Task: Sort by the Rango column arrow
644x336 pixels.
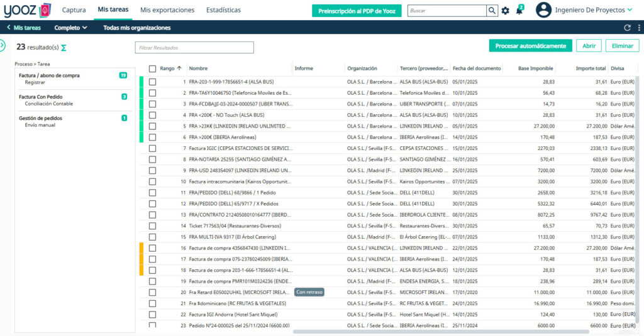Action: pyautogui.click(x=179, y=68)
